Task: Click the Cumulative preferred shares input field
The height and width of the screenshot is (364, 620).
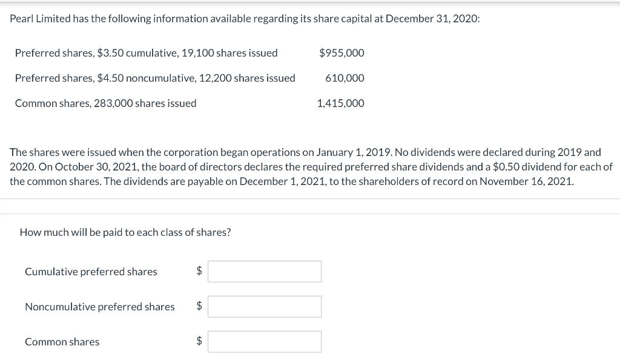Action: click(265, 271)
